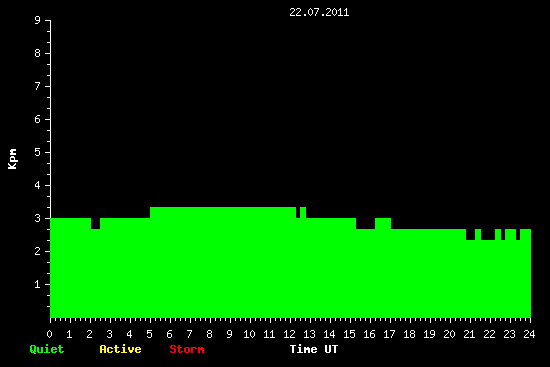Click the green Quiet legend label

(47, 349)
